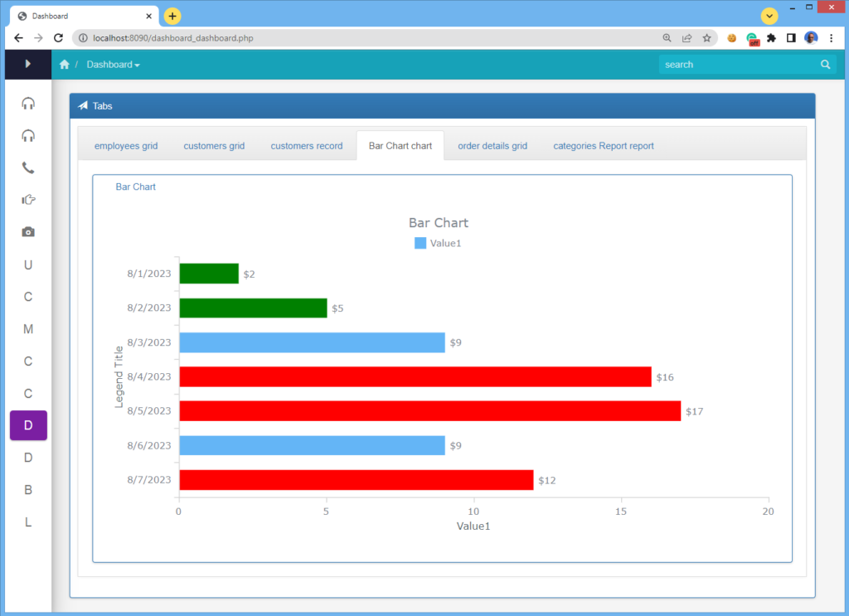Click the paper plane icon on Tabs panel
The image size is (849, 616).
83,105
